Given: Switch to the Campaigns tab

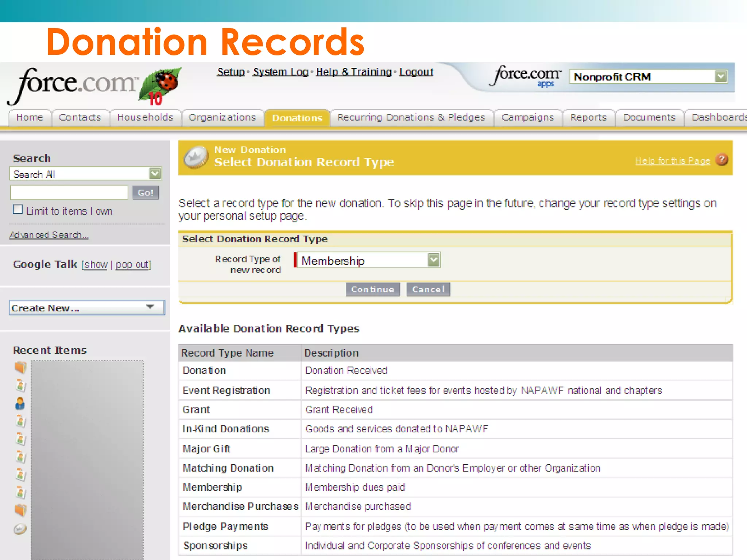Looking at the screenshot, I should 528,117.
